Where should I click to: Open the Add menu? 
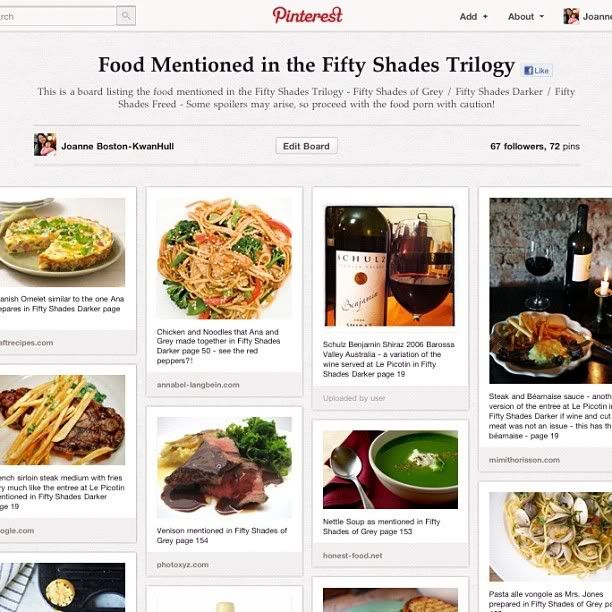click(473, 17)
